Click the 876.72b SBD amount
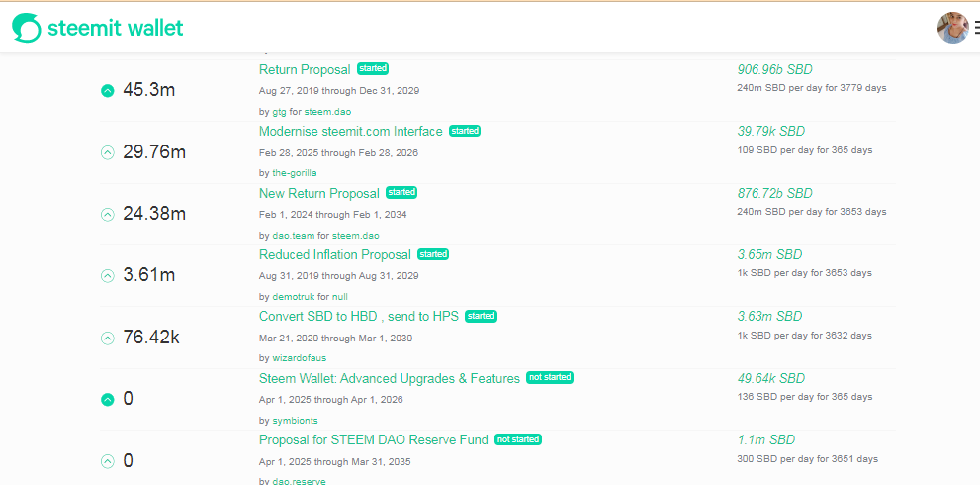This screenshot has width=980, height=485. (775, 193)
